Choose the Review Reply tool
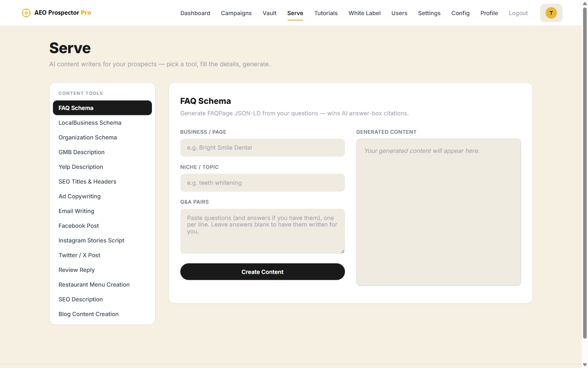Viewport: 588px width, 368px height. pyautogui.click(x=102, y=270)
